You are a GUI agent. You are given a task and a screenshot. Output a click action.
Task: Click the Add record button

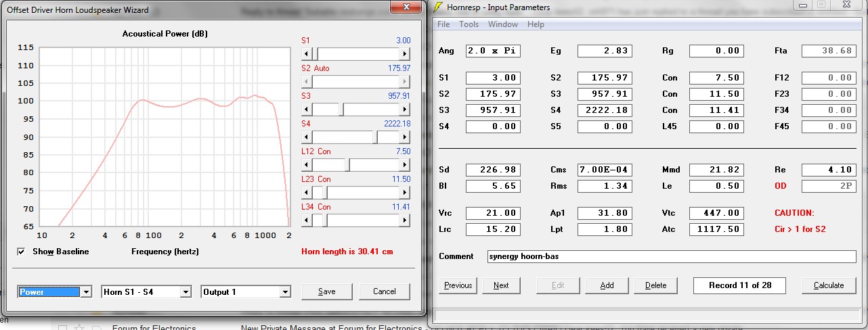[x=607, y=285]
